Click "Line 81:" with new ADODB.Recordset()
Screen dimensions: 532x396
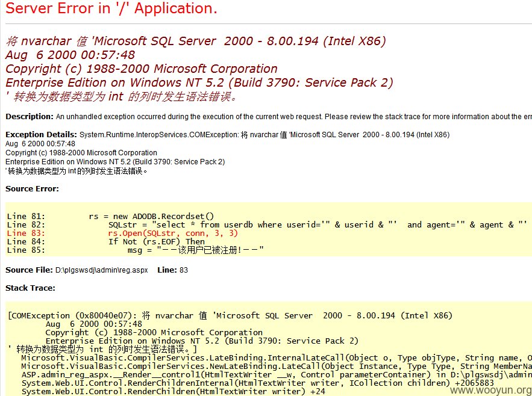[110, 216]
